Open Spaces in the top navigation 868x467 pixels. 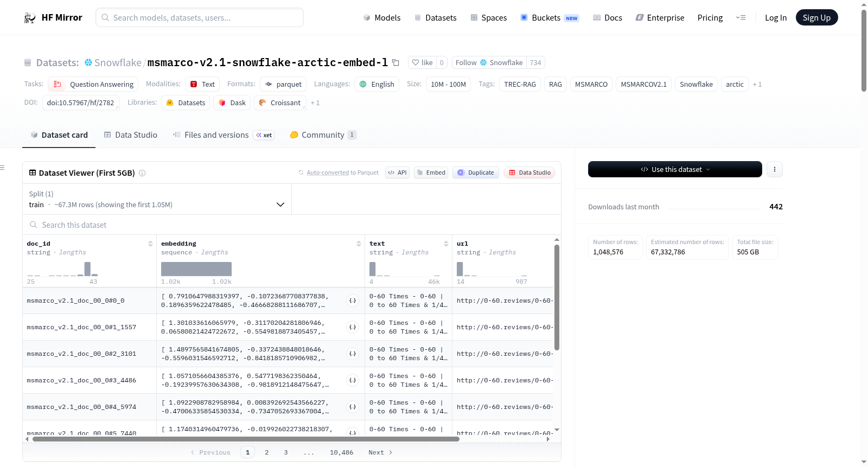tap(489, 18)
